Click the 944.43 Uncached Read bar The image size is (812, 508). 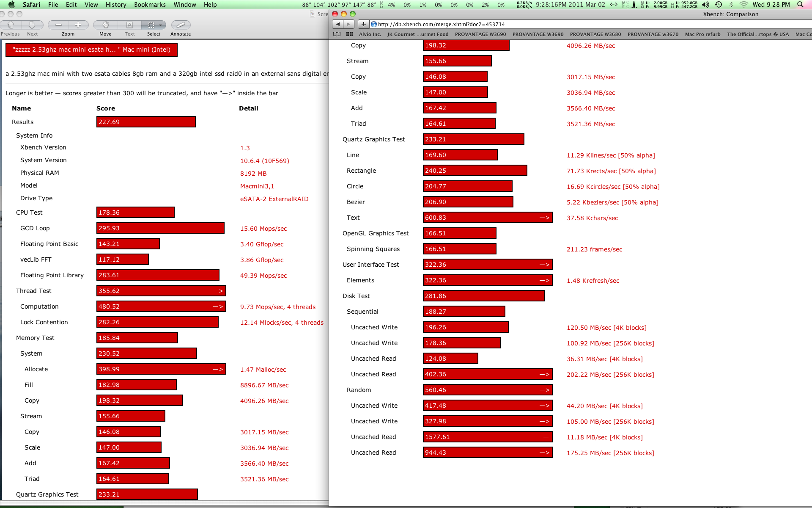coord(488,453)
